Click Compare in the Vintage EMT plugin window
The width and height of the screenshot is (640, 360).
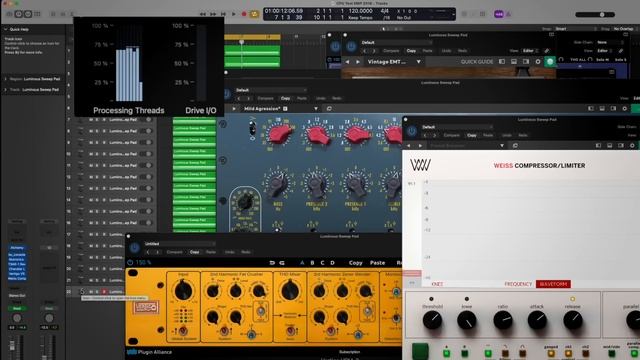391,51
